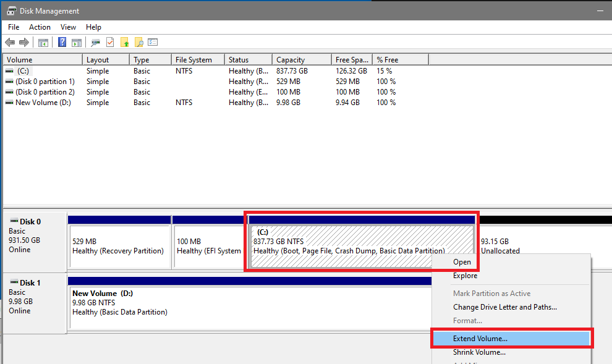The image size is (612, 364).
Task: Select the New Volume (D:) list name
Action: click(x=43, y=103)
